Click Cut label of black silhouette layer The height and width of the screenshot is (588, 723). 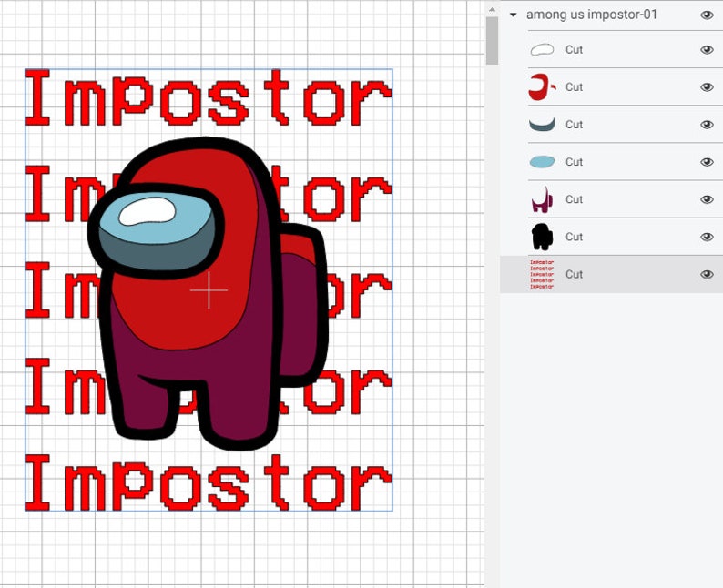point(574,237)
